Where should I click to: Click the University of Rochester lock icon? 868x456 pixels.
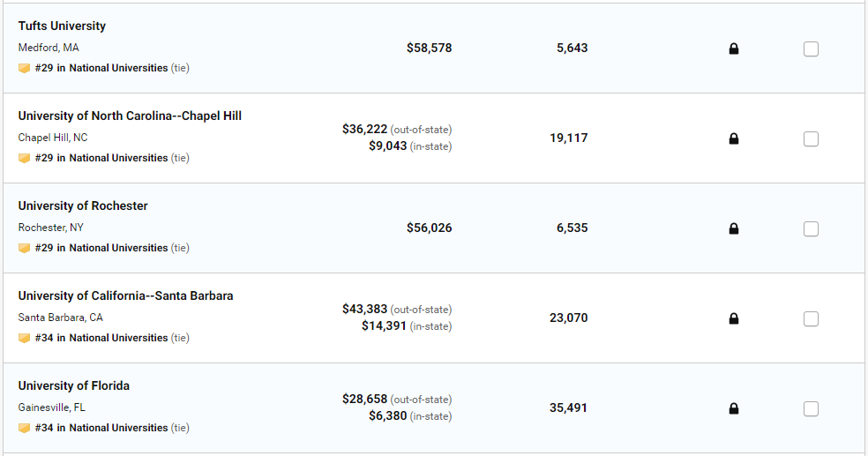[x=733, y=229]
